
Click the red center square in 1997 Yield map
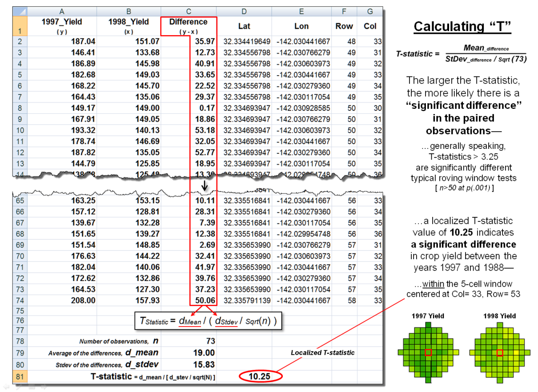pos(428,352)
